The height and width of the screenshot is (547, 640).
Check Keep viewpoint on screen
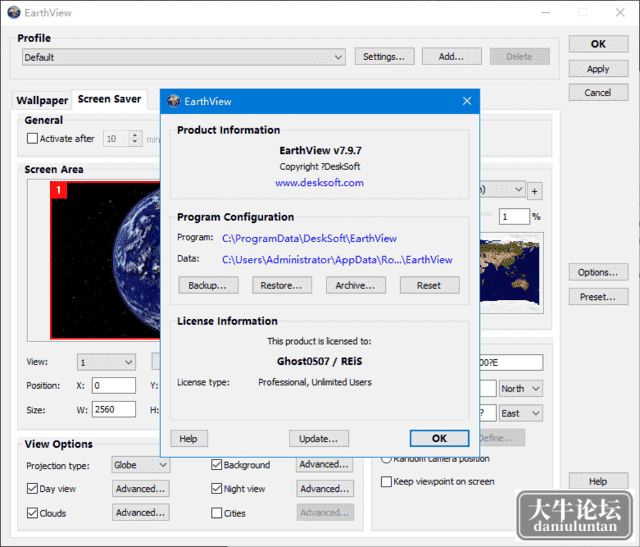[386, 482]
